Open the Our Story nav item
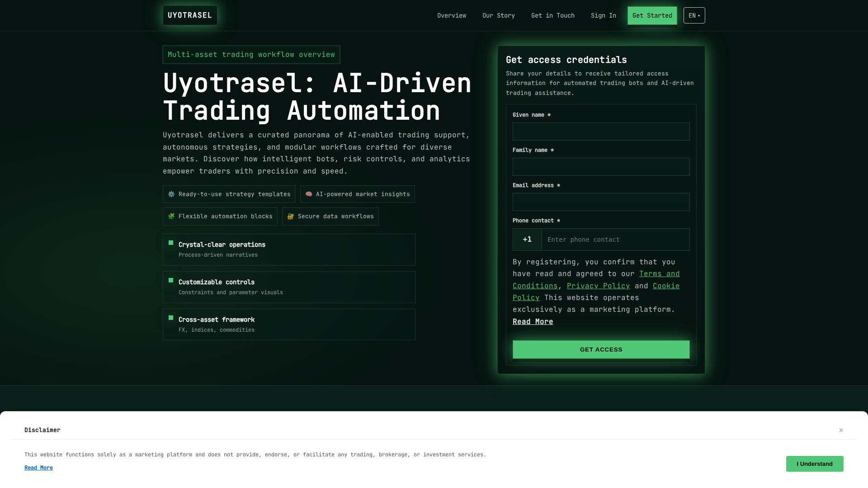868x488 pixels. pyautogui.click(x=498, y=15)
